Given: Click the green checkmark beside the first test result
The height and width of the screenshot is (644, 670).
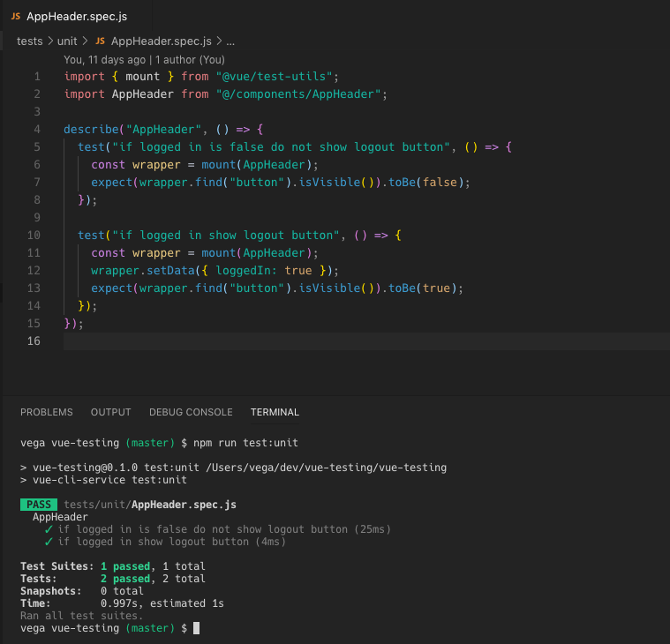Looking at the screenshot, I should [49, 529].
